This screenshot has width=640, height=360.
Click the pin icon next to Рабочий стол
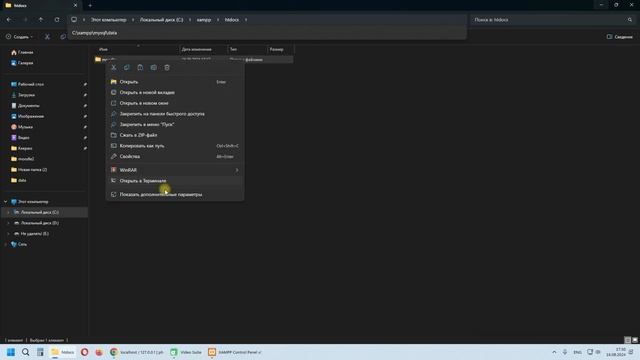pyautogui.click(x=85, y=84)
